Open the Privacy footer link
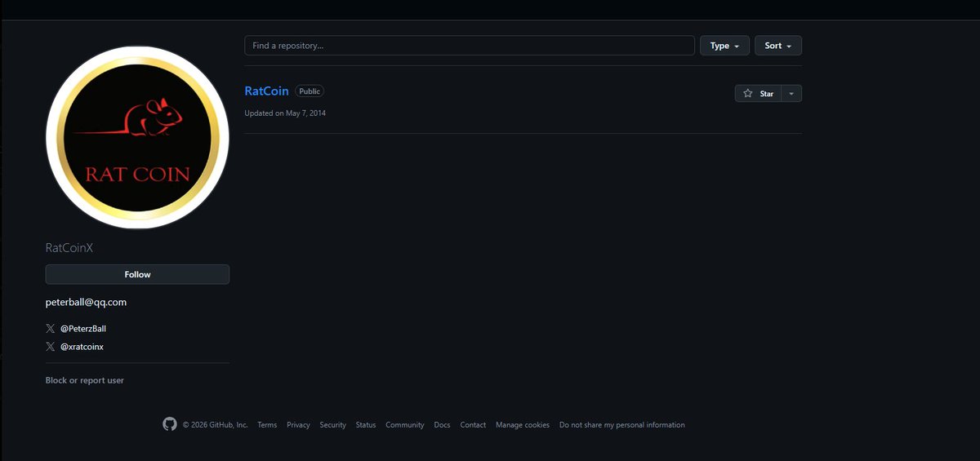The width and height of the screenshot is (980, 461). (x=298, y=425)
